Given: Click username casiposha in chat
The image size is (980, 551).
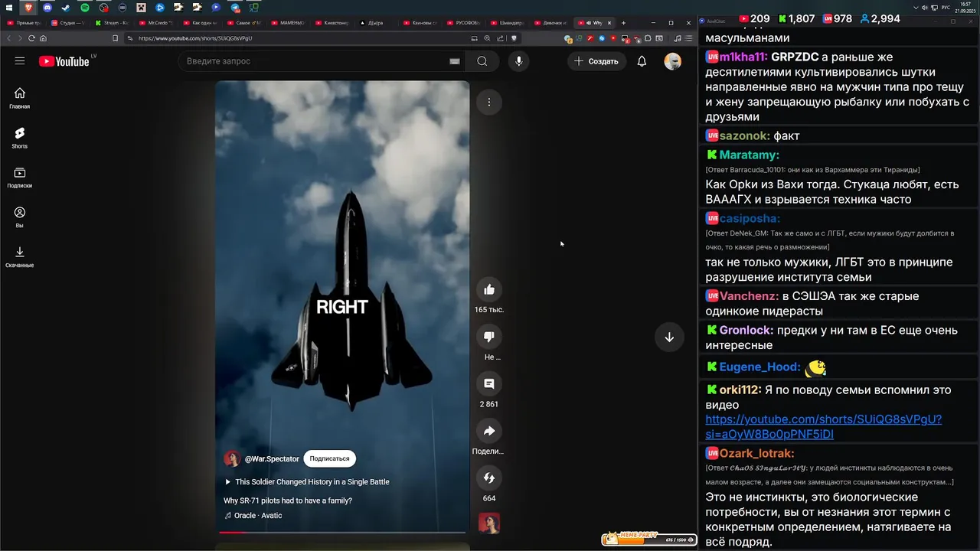Looking at the screenshot, I should click(x=750, y=218).
